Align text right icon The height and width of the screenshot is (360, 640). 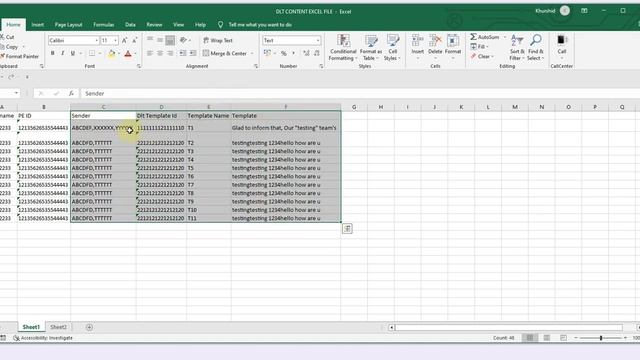[170, 53]
